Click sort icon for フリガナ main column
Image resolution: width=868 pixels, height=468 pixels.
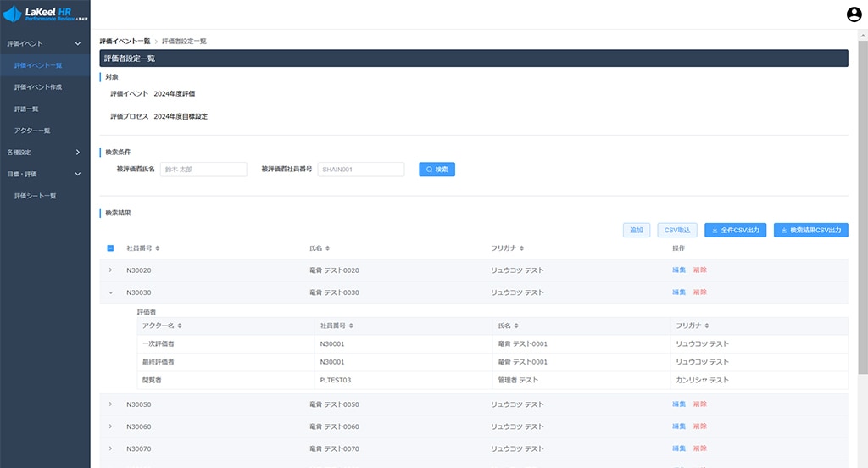pos(521,248)
